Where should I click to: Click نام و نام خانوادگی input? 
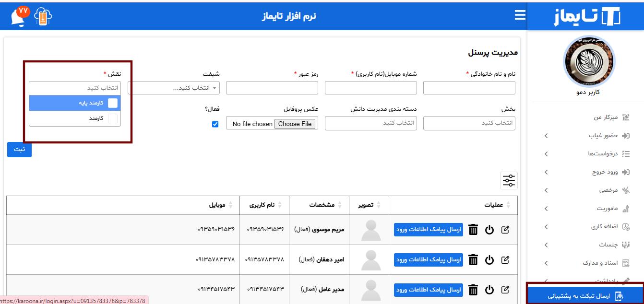coord(469,88)
